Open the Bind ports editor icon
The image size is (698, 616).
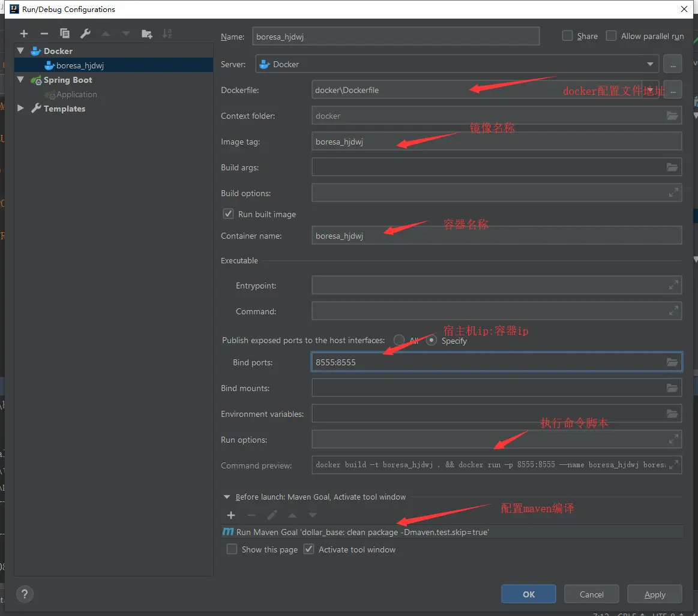(x=672, y=362)
